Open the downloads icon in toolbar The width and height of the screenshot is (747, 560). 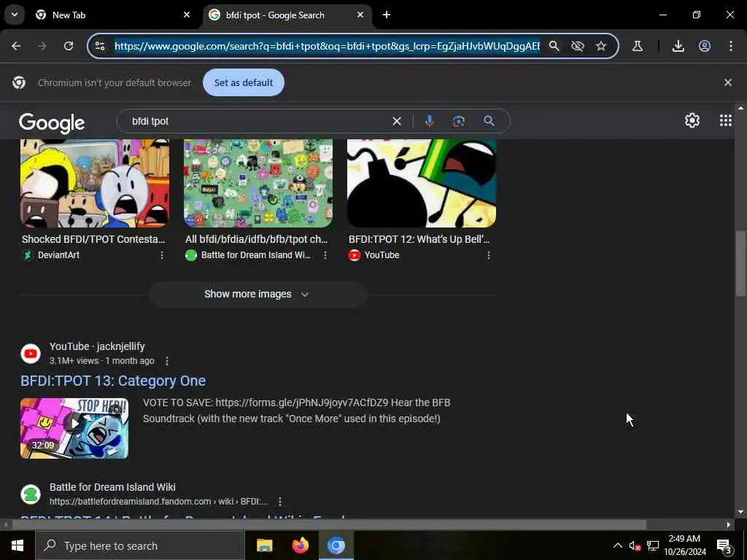click(x=678, y=46)
